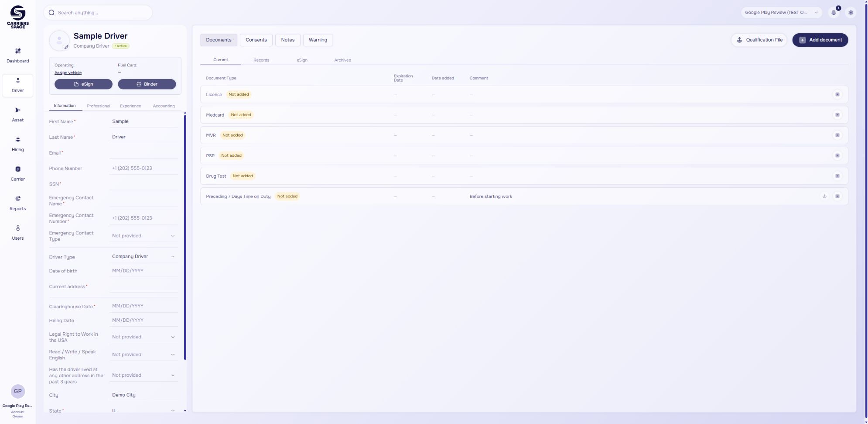Open the Accounting profile tab
Image resolution: width=868 pixels, height=424 pixels.
[x=164, y=106]
